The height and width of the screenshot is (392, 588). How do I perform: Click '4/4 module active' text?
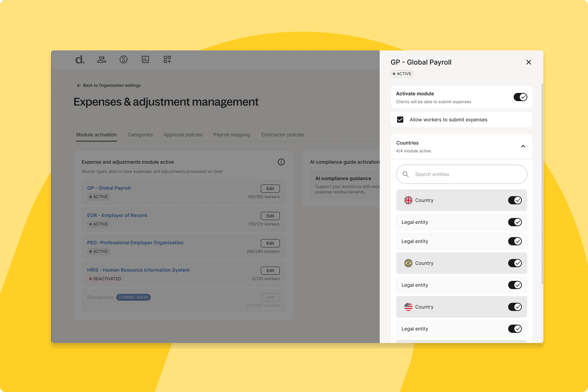pos(414,151)
